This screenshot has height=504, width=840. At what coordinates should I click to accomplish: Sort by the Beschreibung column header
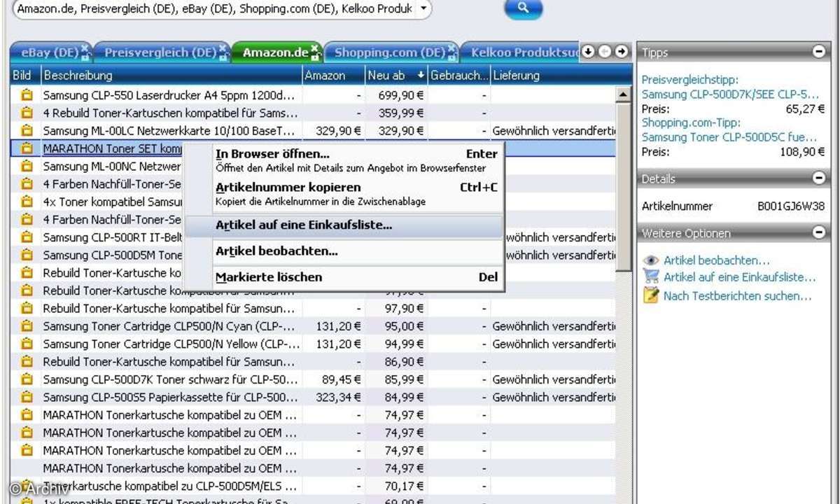tap(172, 75)
